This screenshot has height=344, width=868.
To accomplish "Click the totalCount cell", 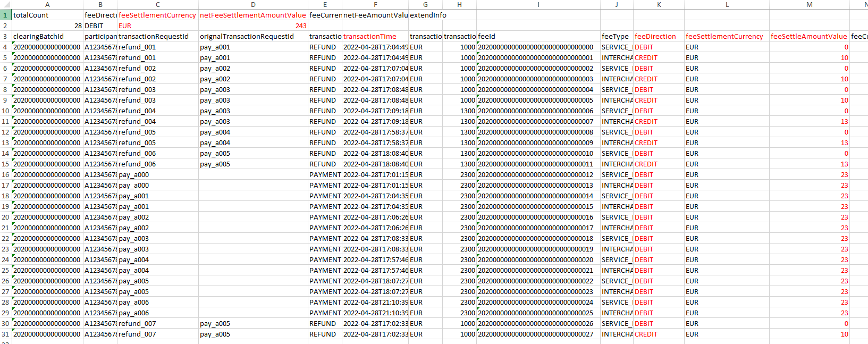I will coord(47,15).
